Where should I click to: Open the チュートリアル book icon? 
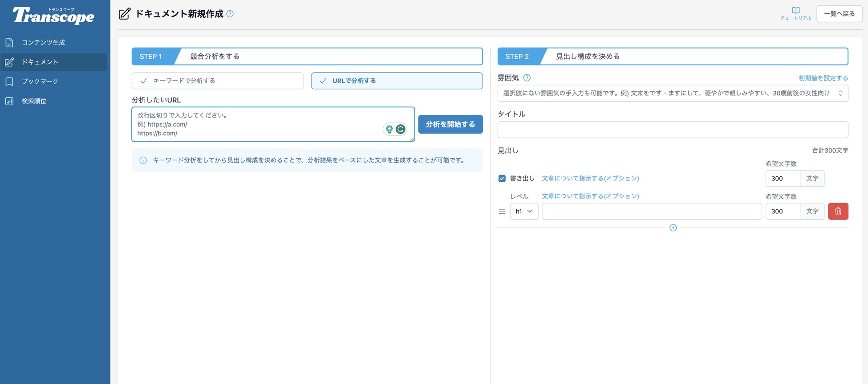796,10
